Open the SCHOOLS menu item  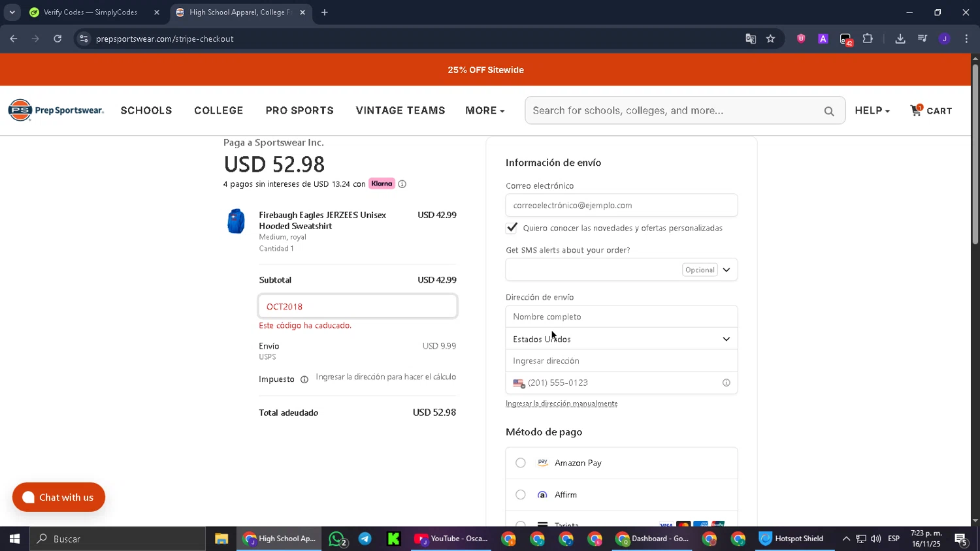coord(146,110)
